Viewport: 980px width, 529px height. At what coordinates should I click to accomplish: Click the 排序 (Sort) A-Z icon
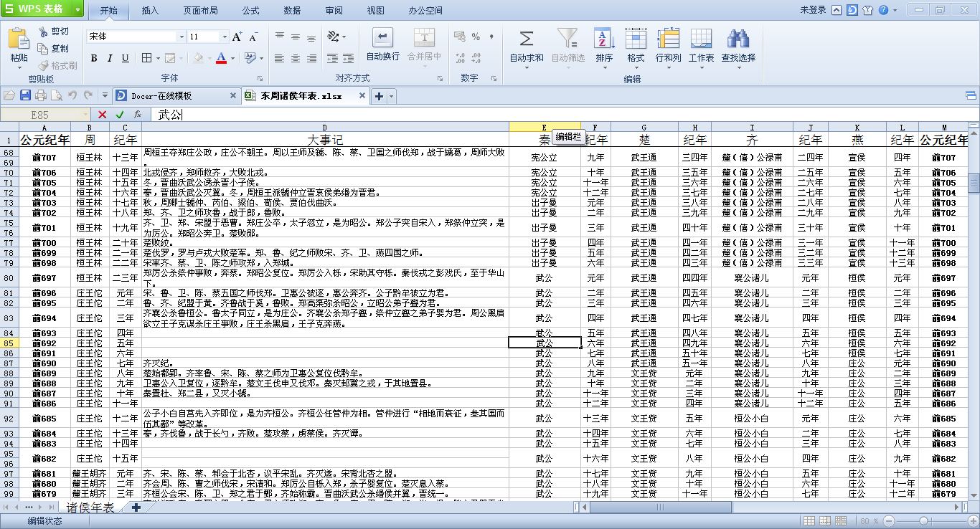click(604, 39)
